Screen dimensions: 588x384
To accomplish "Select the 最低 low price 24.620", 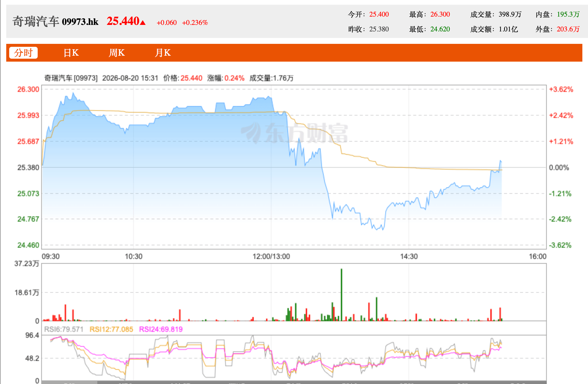I will (x=440, y=29).
